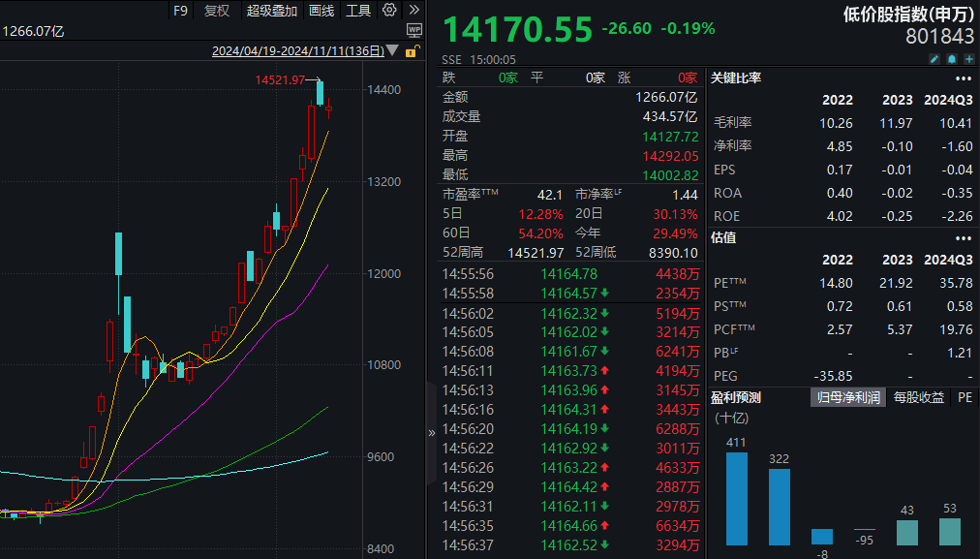Image resolution: width=980 pixels, height=559 pixels.
Task: Open the chart settings gear icon
Action: point(389,10)
